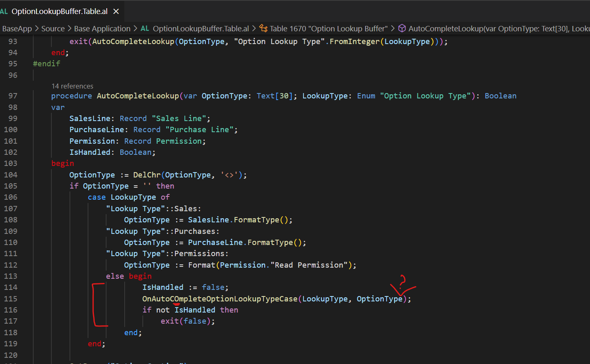590x364 pixels.
Task: Click line number 97 in the gutter
Action: coord(13,96)
